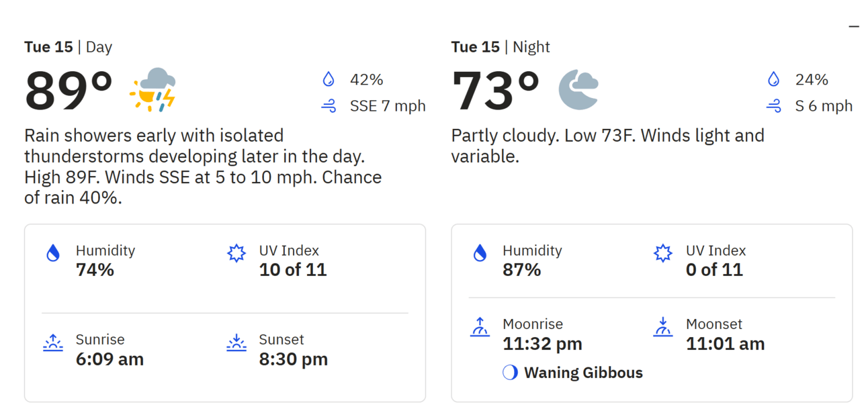Click the daytime thunderstorm weather icon
868x417 pixels.
pos(153,90)
